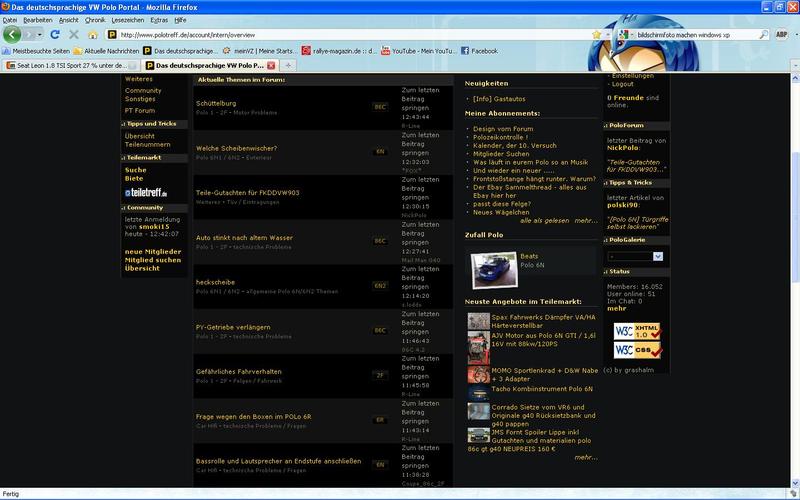Click alle als gelesen link
This screenshot has height=500, width=800.
click(544, 220)
